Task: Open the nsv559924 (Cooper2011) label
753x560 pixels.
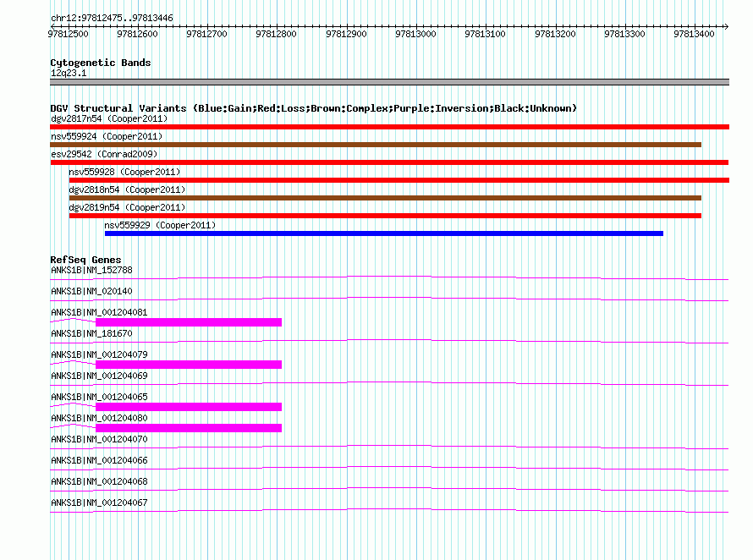Action: coord(107,136)
